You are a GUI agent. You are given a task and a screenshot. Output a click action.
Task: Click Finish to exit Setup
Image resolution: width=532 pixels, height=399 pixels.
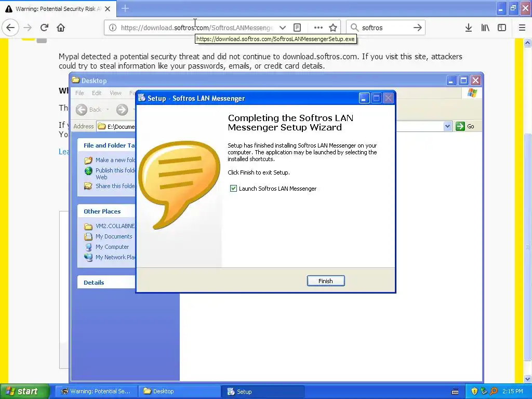tap(326, 281)
